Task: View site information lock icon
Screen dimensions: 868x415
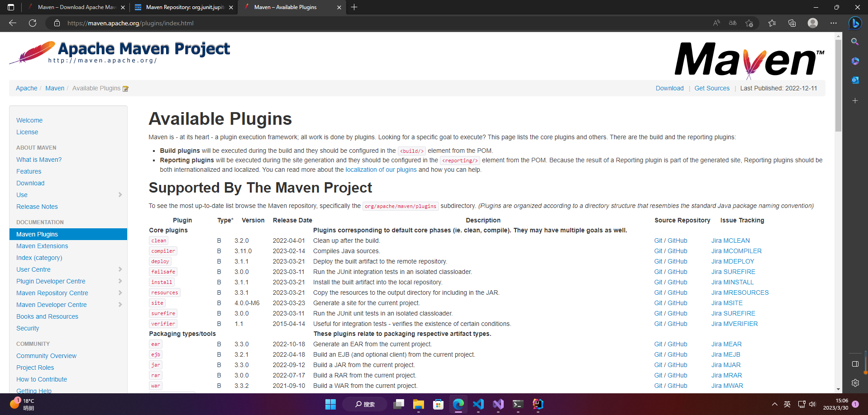Action: coord(57,23)
